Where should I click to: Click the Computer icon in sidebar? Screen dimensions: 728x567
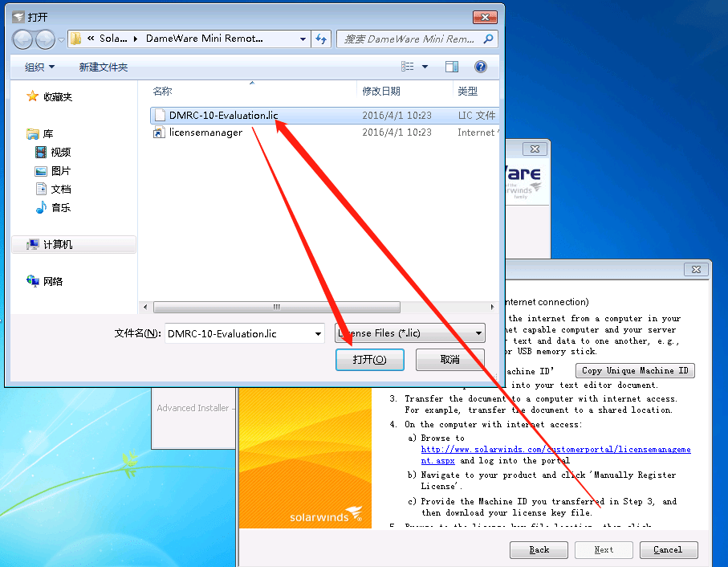pyautogui.click(x=32, y=244)
